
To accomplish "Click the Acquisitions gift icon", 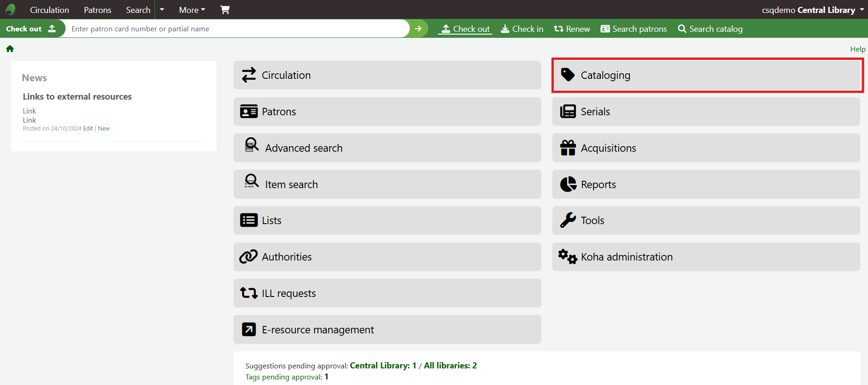I will (x=568, y=148).
